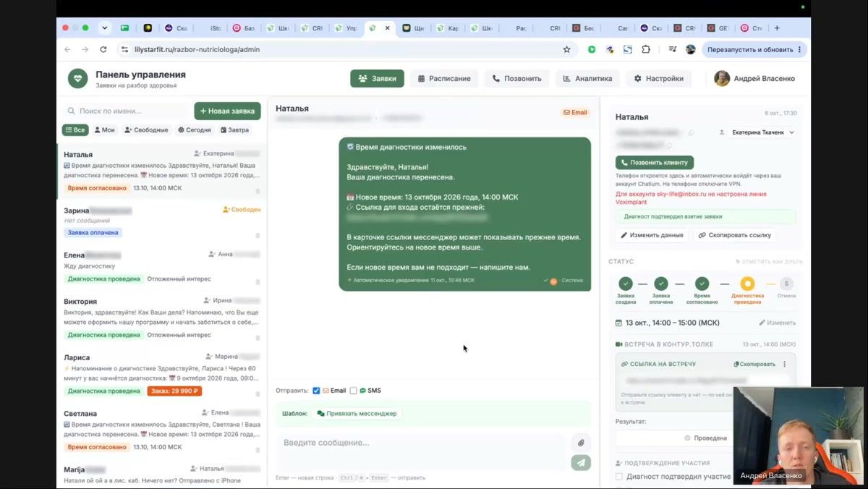Image resolution: width=868 pixels, height=489 pixels.
Task: Expand the tab search chevron
Action: (104, 28)
